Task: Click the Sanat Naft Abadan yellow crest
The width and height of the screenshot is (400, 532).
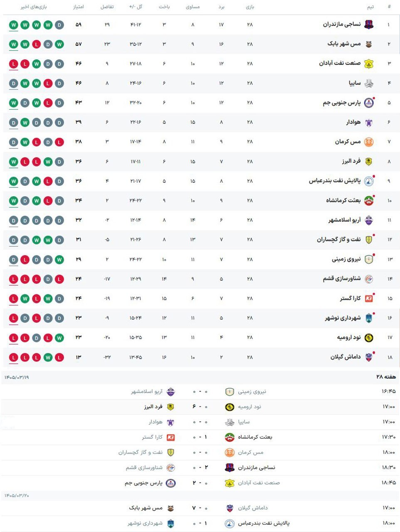Action: [x=368, y=64]
